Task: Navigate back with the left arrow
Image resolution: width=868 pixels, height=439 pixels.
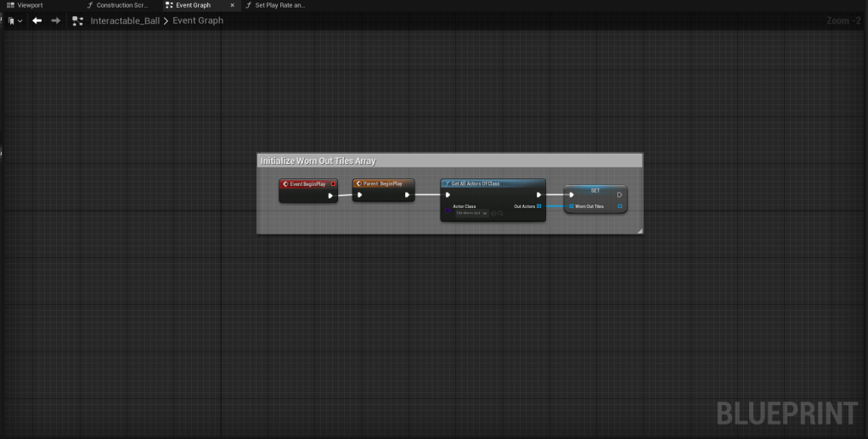Action: (37, 20)
